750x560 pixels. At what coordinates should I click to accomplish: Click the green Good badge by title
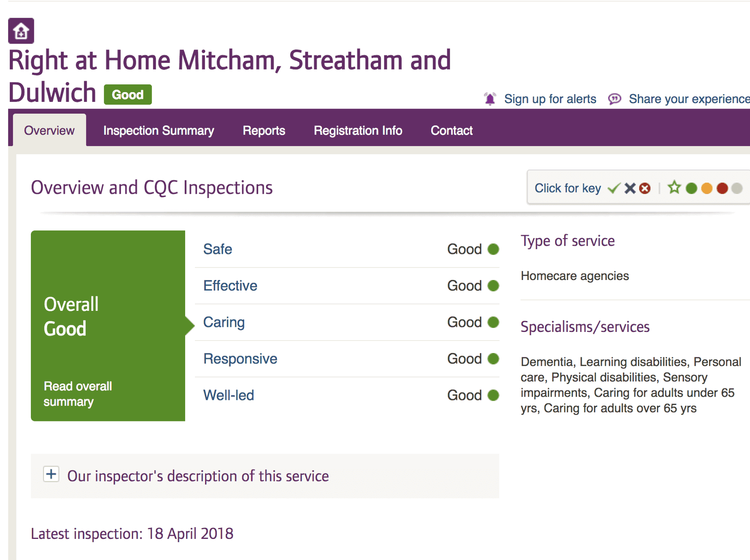128,95
